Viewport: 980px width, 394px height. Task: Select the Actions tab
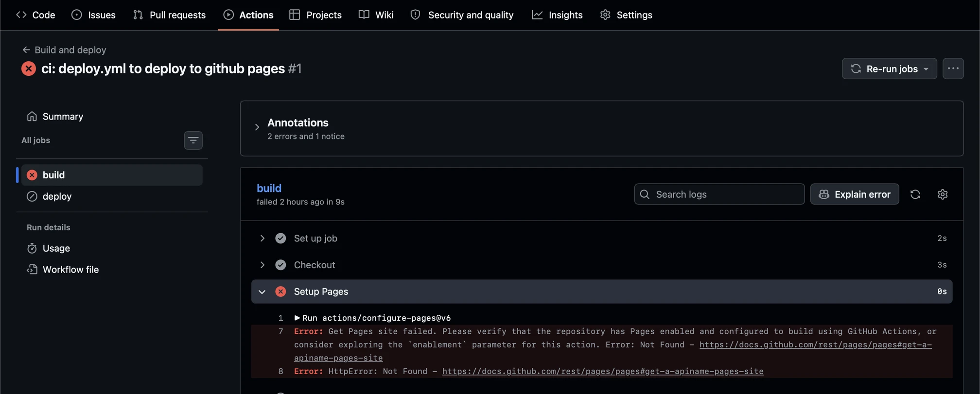coord(248,15)
